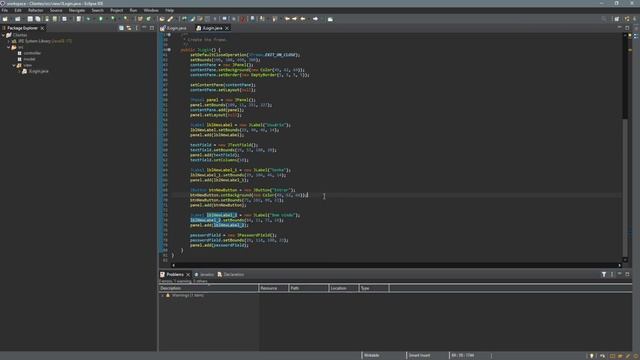Close the Package Explorer tab
This screenshot has height=360, width=640.
tap(42, 28)
